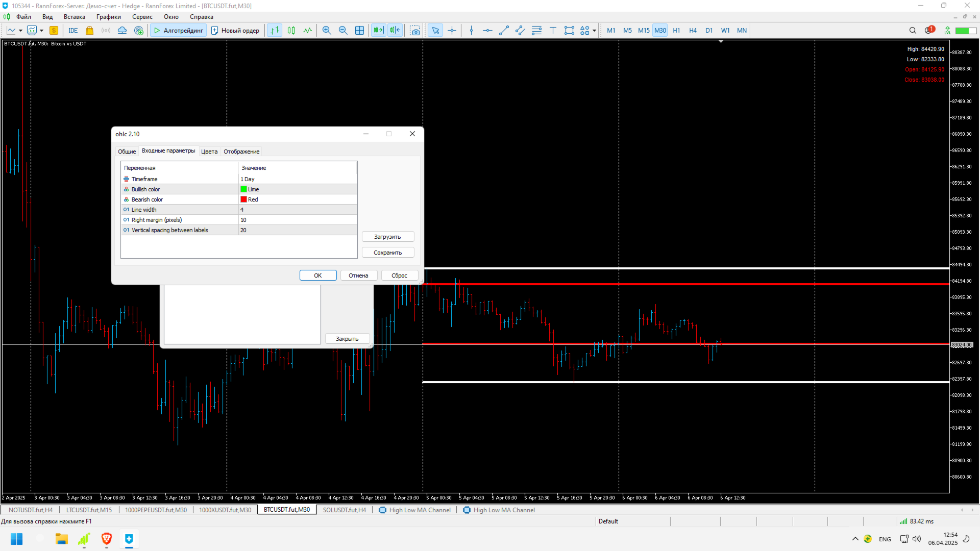Click the chart screenshot camera icon
Image resolution: width=980 pixels, height=551 pixels.
point(415,31)
